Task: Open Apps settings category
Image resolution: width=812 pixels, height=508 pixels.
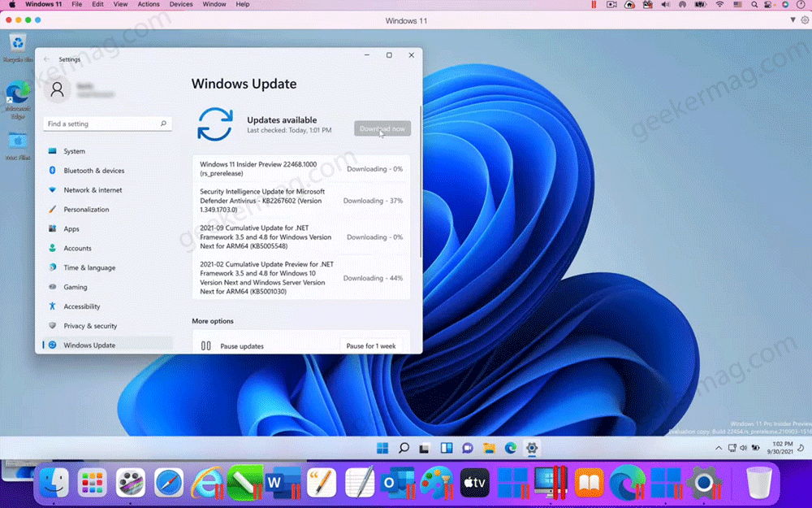Action: 108,228
